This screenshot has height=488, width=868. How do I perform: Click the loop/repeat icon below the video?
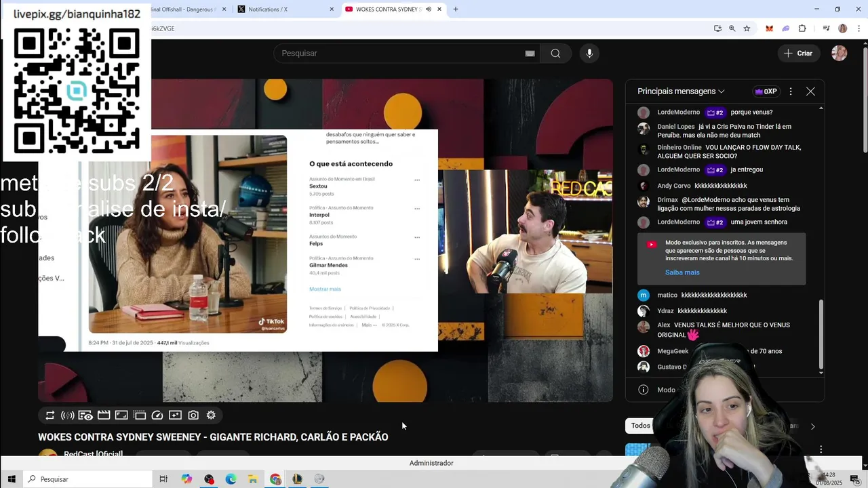click(50, 415)
